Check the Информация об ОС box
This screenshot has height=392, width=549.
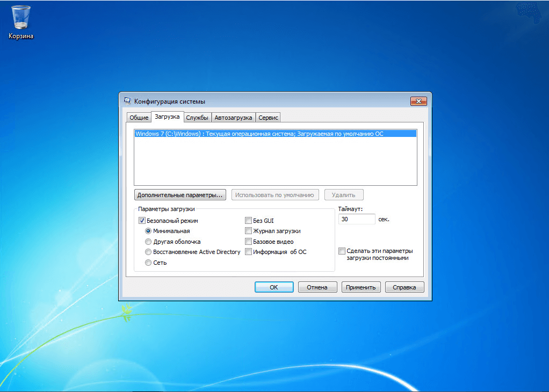(249, 252)
